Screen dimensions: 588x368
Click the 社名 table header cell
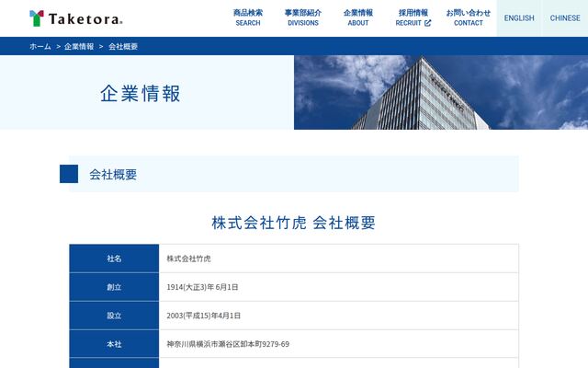pos(114,259)
